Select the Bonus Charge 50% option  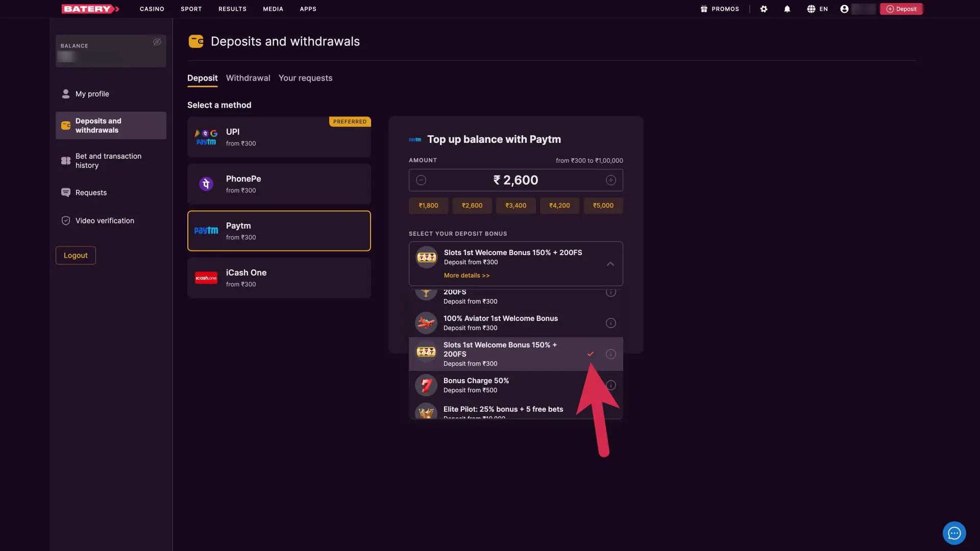pos(516,385)
